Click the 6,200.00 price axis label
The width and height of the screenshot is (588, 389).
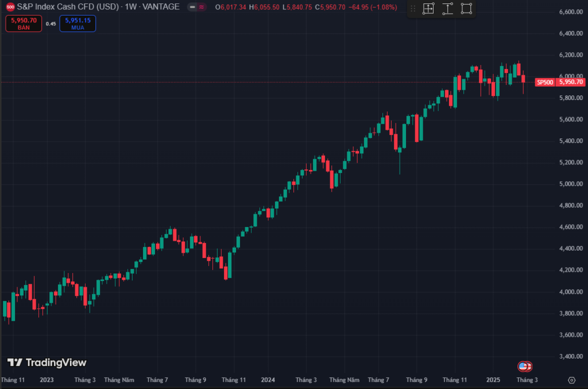tap(571, 55)
